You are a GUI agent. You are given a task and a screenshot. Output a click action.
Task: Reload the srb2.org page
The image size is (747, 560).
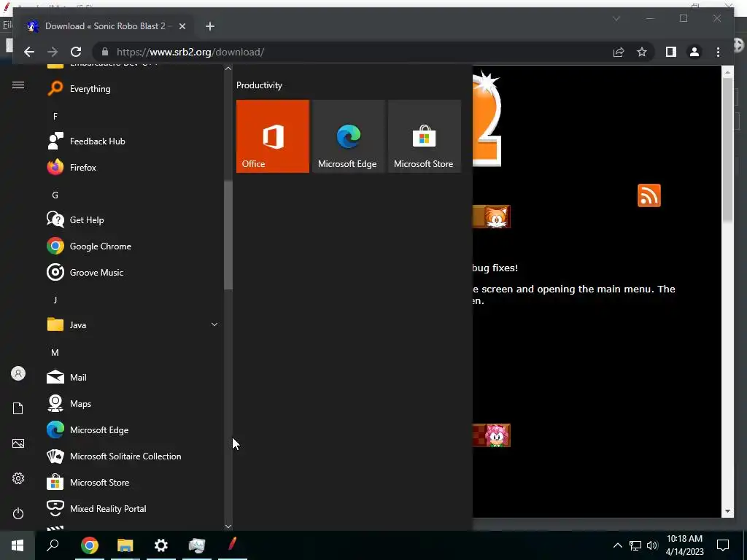76,52
